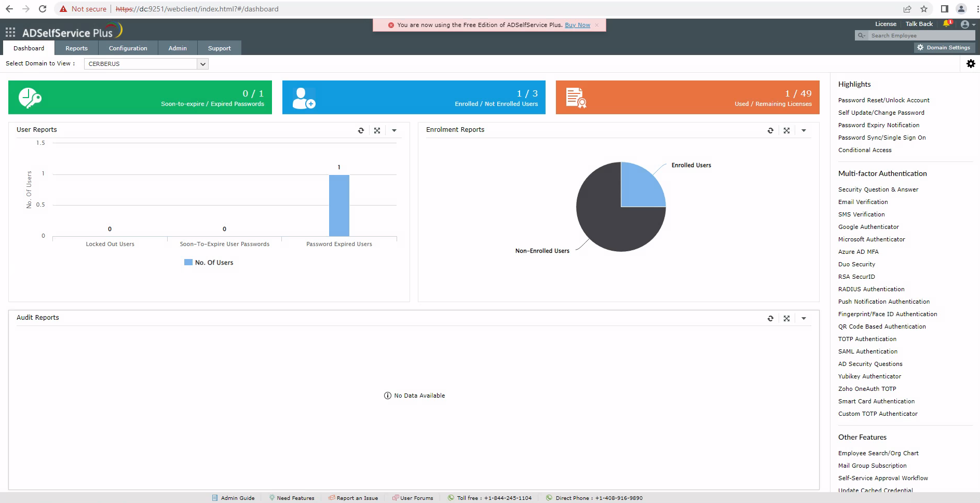980x503 pixels.
Task: Open Mail Group Subscription link
Action: pyautogui.click(x=872, y=466)
